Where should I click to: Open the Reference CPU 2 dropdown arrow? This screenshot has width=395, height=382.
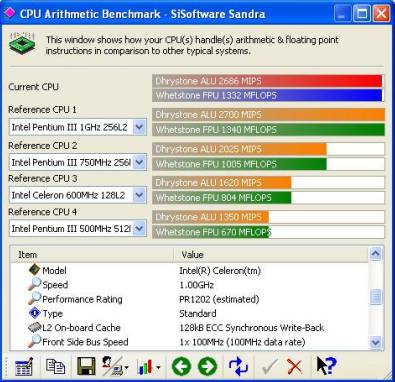139,162
